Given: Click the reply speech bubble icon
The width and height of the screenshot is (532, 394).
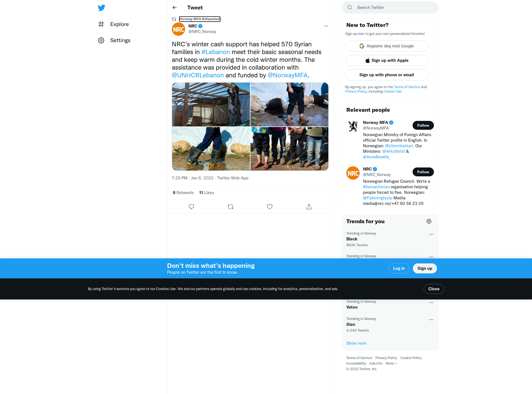Looking at the screenshot, I should pyautogui.click(x=191, y=207).
